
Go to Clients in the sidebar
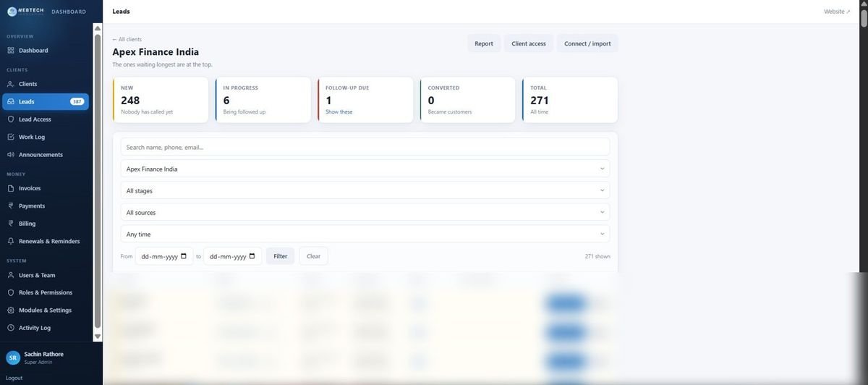click(46, 84)
